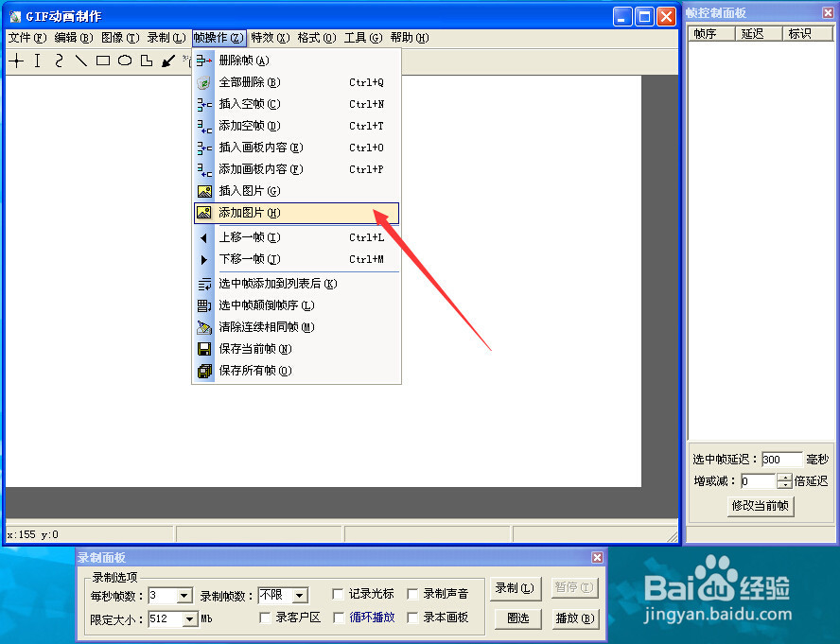Click the 暂停(T) button

574,588
